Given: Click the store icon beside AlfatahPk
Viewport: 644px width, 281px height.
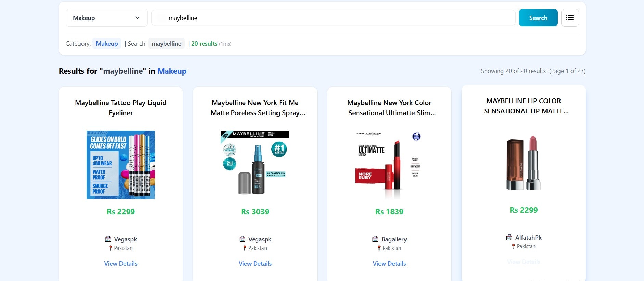Looking at the screenshot, I should point(509,237).
